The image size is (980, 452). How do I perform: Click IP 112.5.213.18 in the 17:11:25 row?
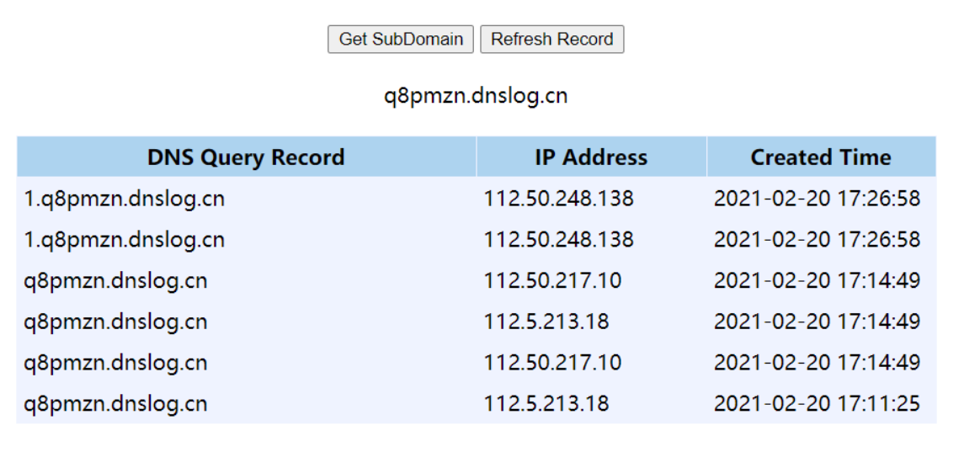click(x=546, y=404)
